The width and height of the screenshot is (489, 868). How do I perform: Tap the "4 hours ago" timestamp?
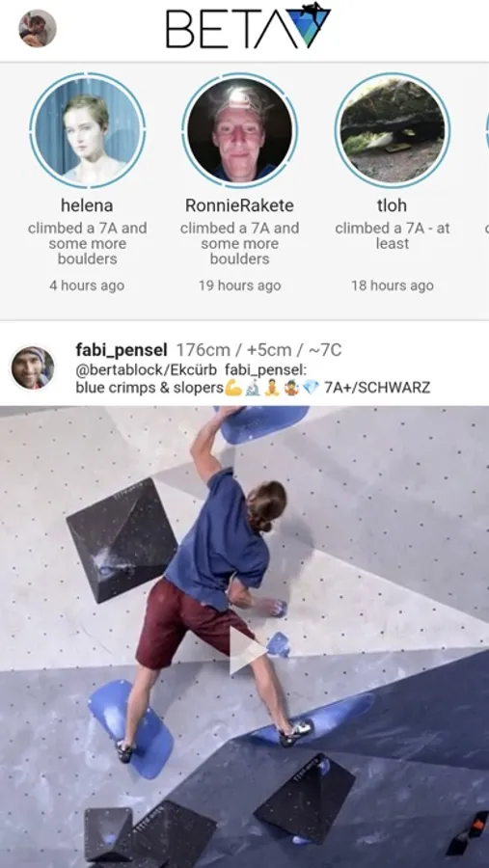(87, 285)
